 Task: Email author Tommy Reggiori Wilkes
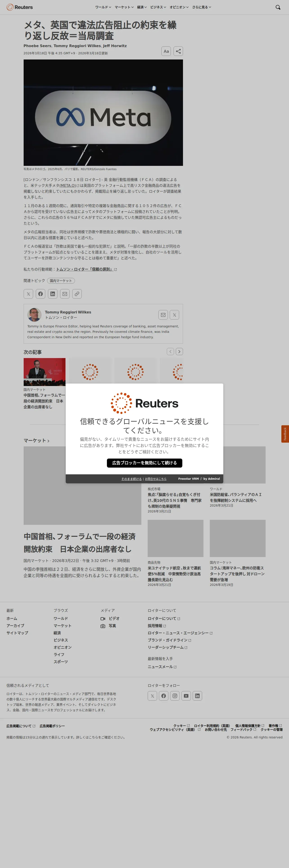(163, 315)
